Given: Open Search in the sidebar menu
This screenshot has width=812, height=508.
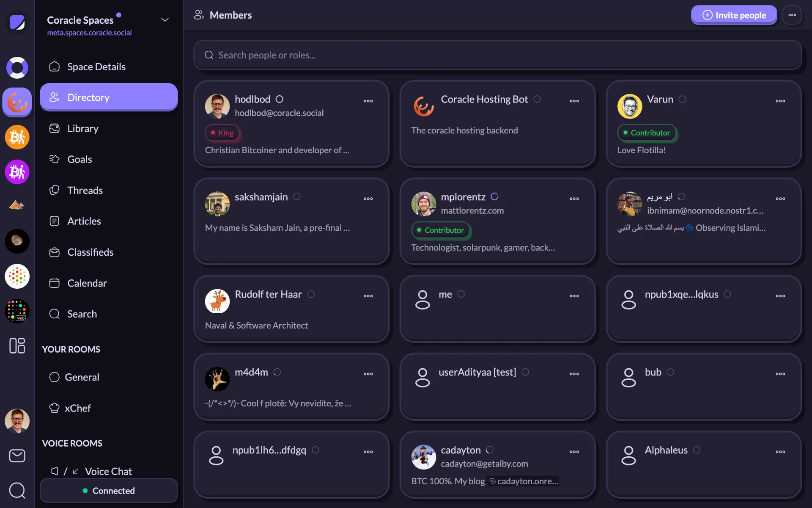Looking at the screenshot, I should [109, 314].
